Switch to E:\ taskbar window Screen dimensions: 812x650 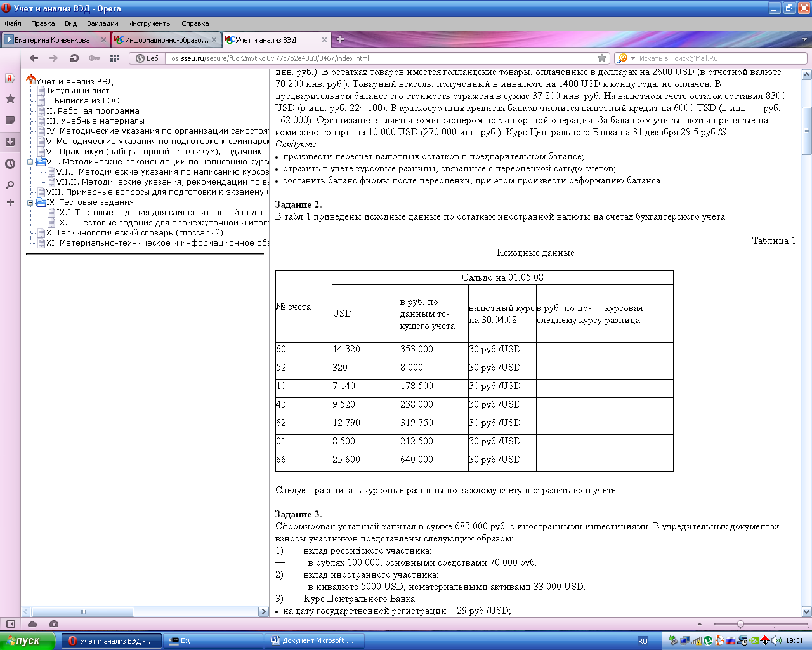coord(213,641)
